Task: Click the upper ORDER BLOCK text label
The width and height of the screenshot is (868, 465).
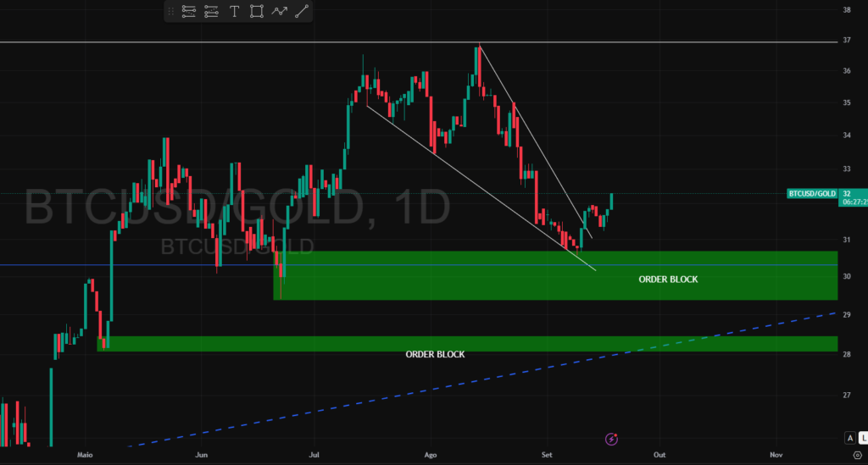Action: click(668, 279)
